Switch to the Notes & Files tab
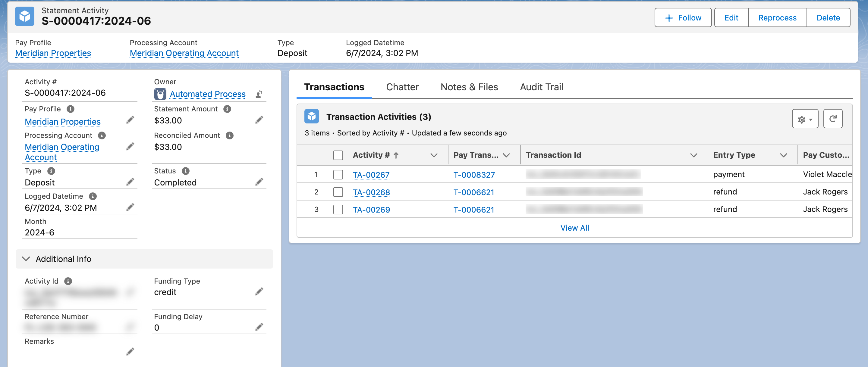The width and height of the screenshot is (868, 367). (469, 87)
